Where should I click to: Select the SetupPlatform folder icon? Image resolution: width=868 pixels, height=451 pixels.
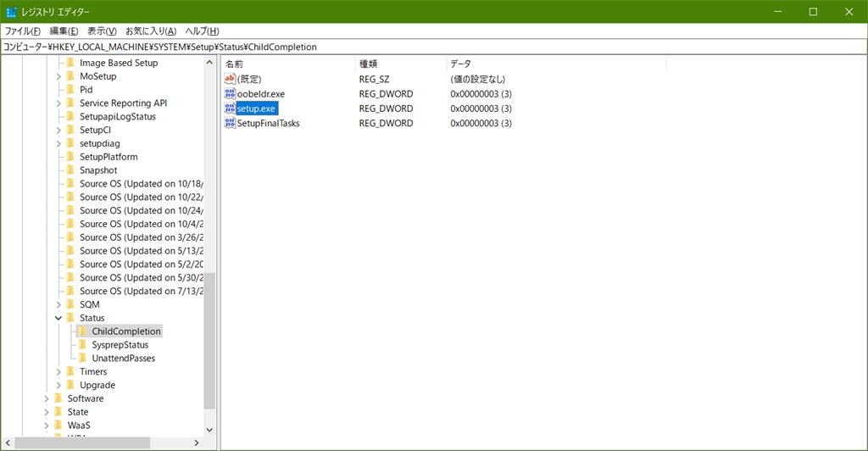pyautogui.click(x=70, y=157)
